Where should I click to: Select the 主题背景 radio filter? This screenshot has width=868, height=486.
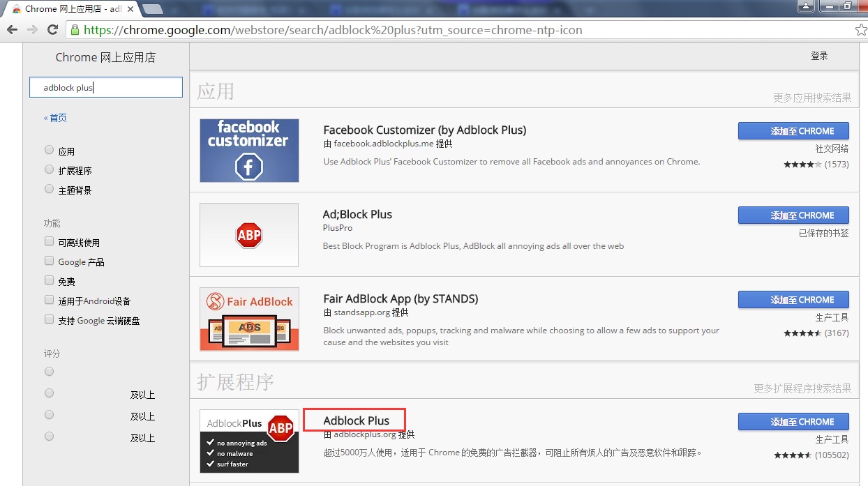click(49, 189)
